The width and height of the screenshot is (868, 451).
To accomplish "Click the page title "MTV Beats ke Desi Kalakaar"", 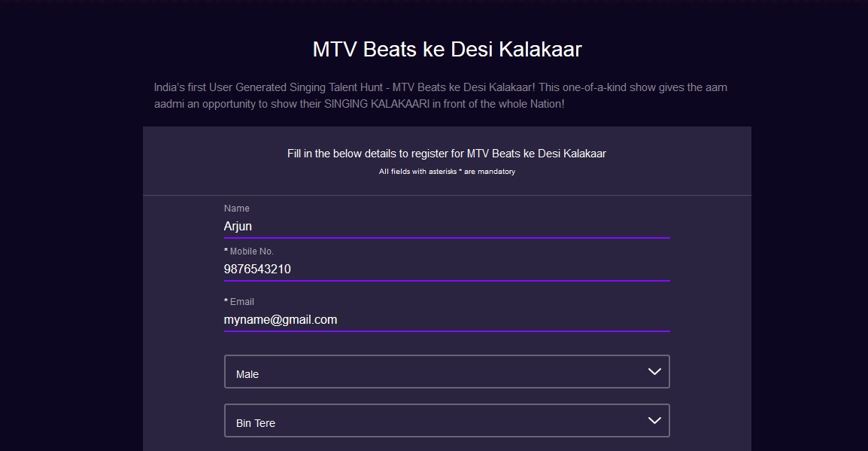I will [x=447, y=50].
